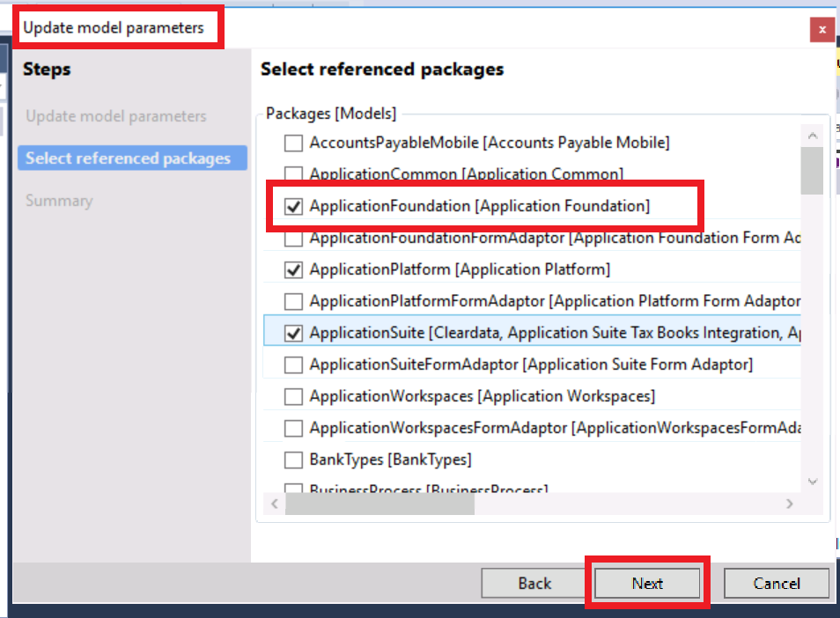The width and height of the screenshot is (840, 618).
Task: Click the vertical scrollbar down arrow
Action: (x=812, y=482)
